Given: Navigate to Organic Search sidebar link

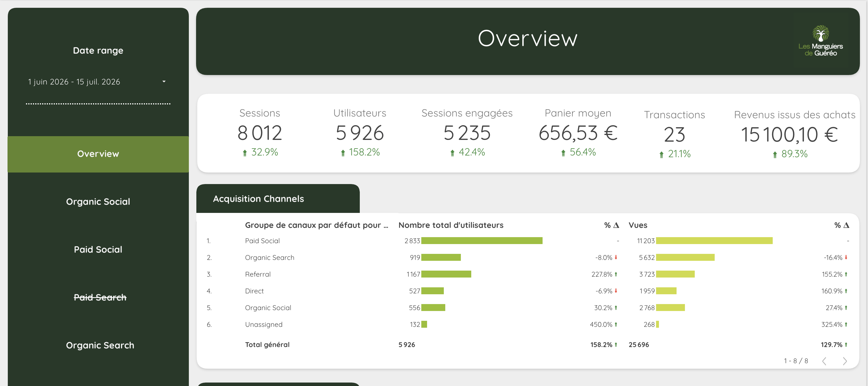Looking at the screenshot, I should point(100,345).
